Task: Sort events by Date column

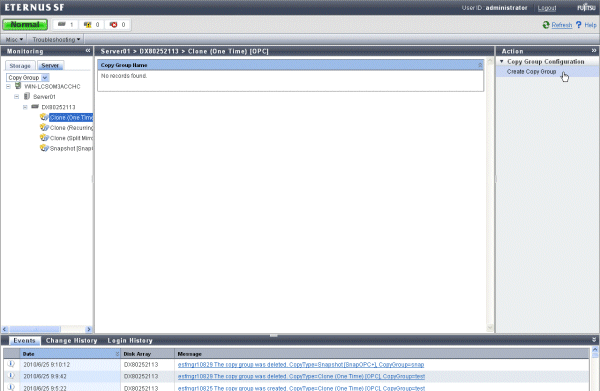Action: point(70,354)
